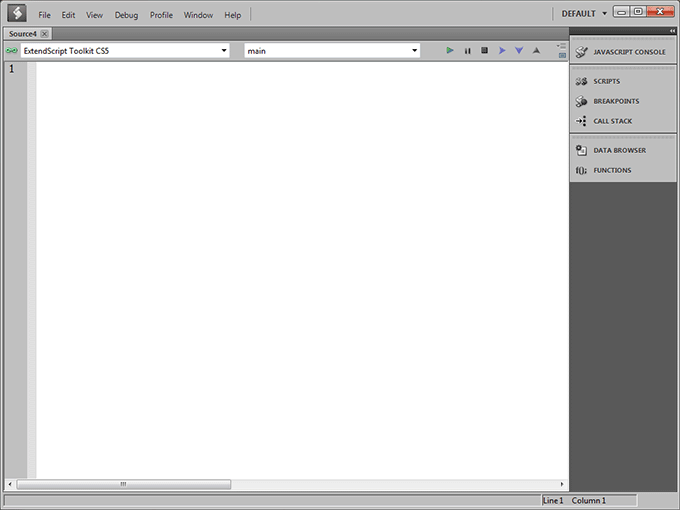Click the small icon below toolbar flyout
Screen dimensions: 680x510
point(562,56)
